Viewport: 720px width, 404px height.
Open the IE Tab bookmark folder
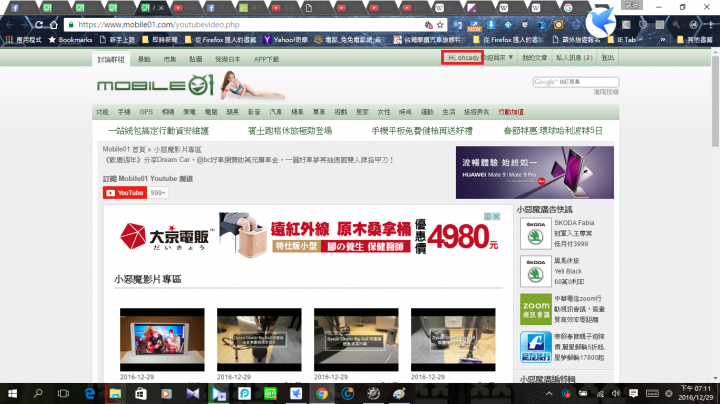pyautogui.click(x=622, y=40)
